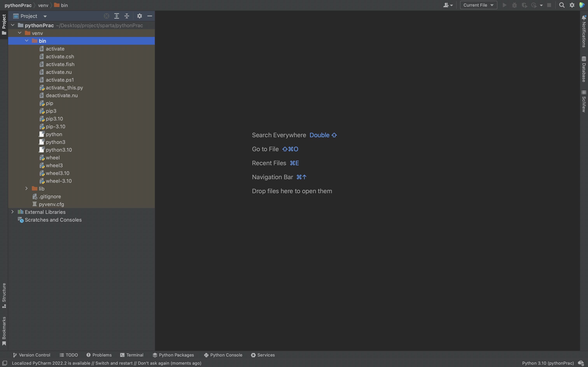Hide the Project panel with minus icon

(150, 16)
